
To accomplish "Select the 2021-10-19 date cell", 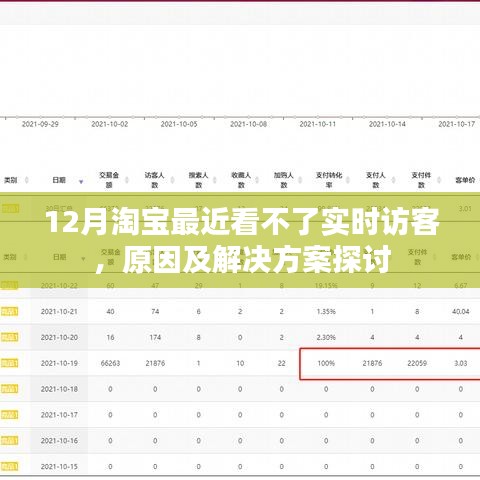I will click(59, 363).
